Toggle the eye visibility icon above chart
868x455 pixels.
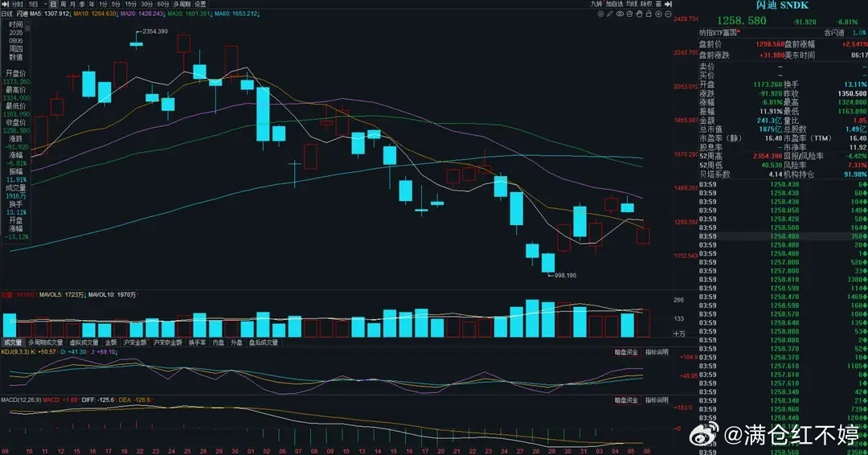(x=620, y=14)
